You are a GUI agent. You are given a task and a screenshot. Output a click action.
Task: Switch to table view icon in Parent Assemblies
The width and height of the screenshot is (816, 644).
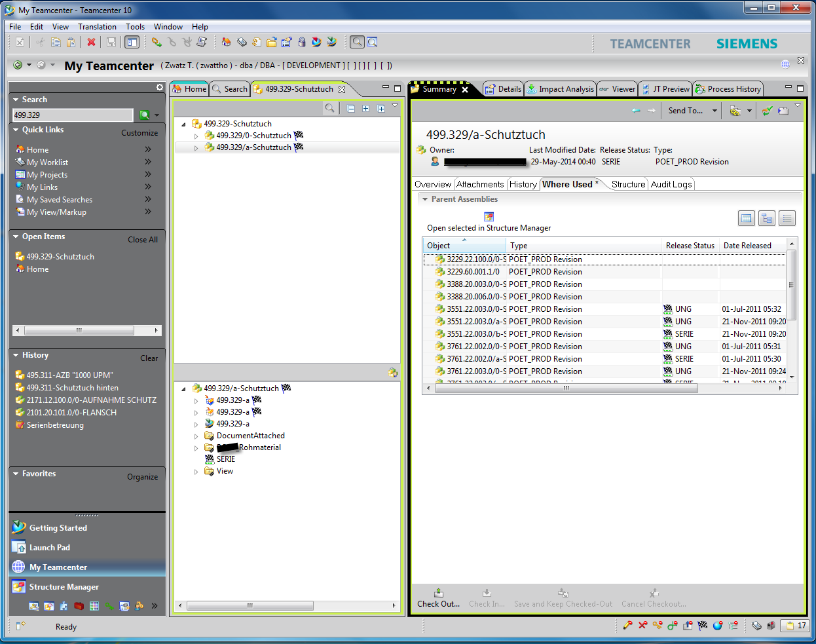tap(746, 219)
